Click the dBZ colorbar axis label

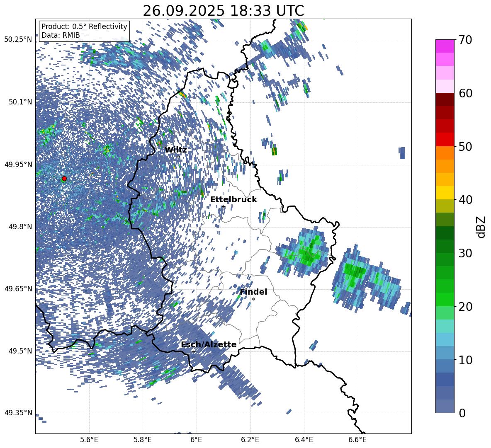pyautogui.click(x=481, y=227)
